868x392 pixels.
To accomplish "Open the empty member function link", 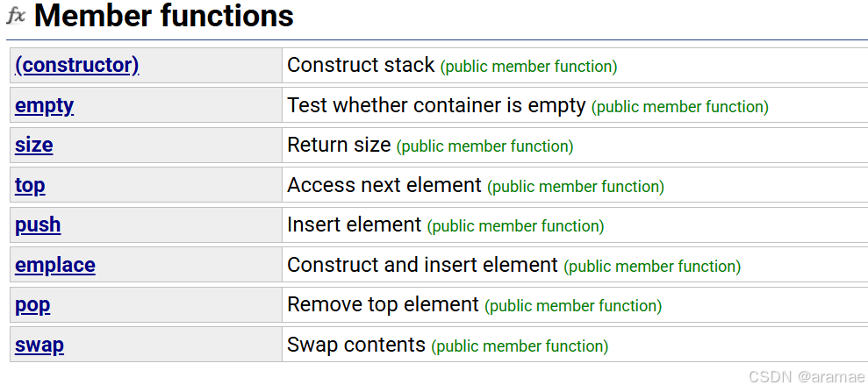I will 44,105.
